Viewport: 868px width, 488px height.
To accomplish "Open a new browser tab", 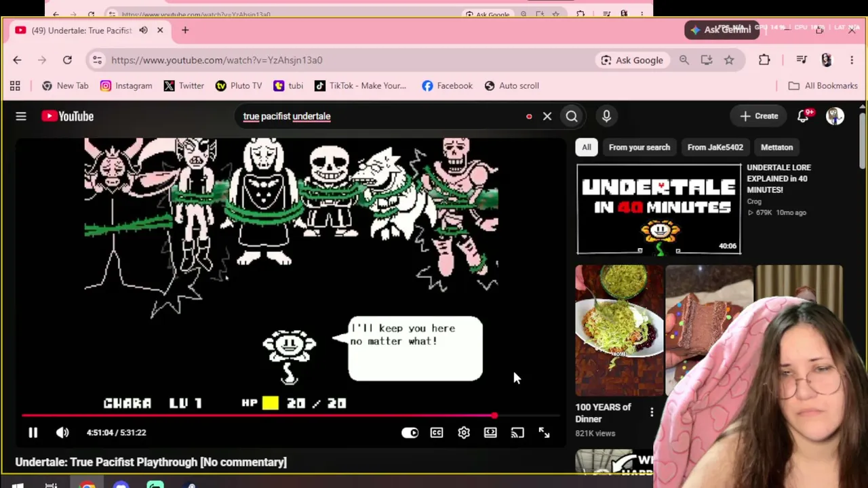I will point(185,30).
